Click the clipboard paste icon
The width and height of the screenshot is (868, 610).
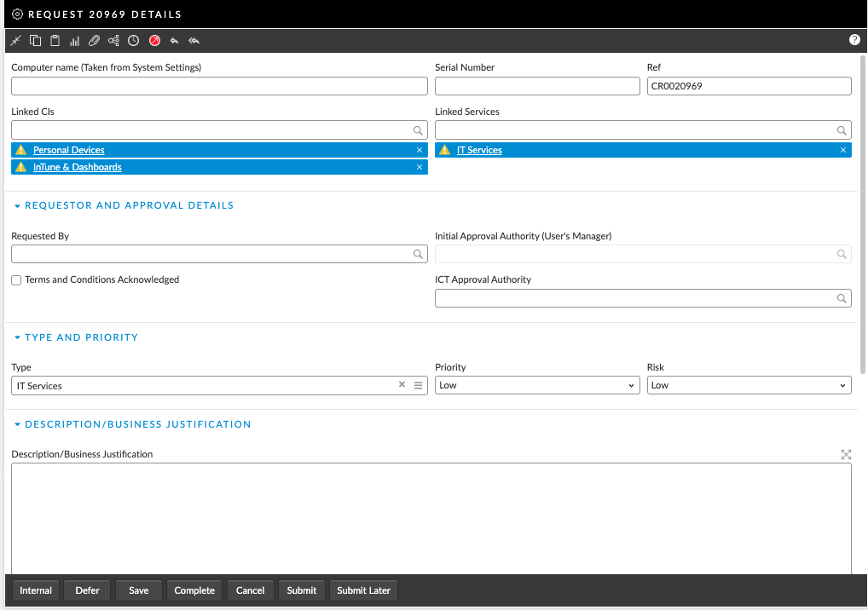point(55,41)
